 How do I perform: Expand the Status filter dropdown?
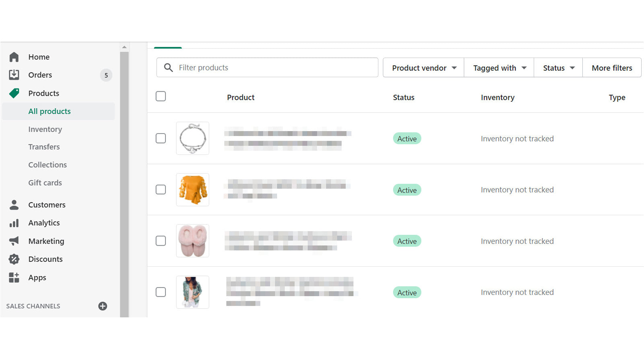(558, 68)
